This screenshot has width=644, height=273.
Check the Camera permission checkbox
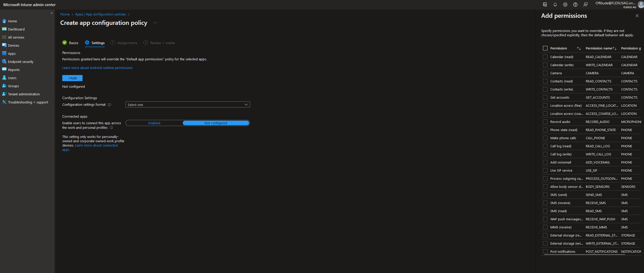[545, 73]
